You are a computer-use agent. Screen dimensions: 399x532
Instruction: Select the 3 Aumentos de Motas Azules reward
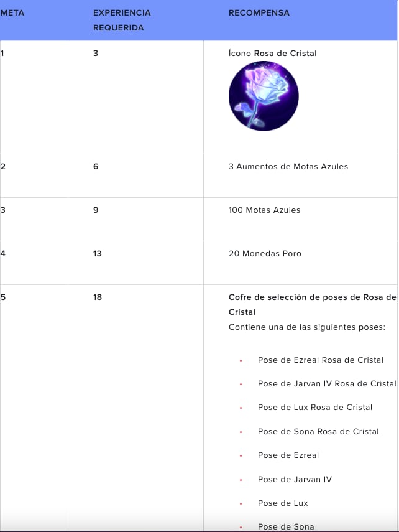pyautogui.click(x=288, y=167)
